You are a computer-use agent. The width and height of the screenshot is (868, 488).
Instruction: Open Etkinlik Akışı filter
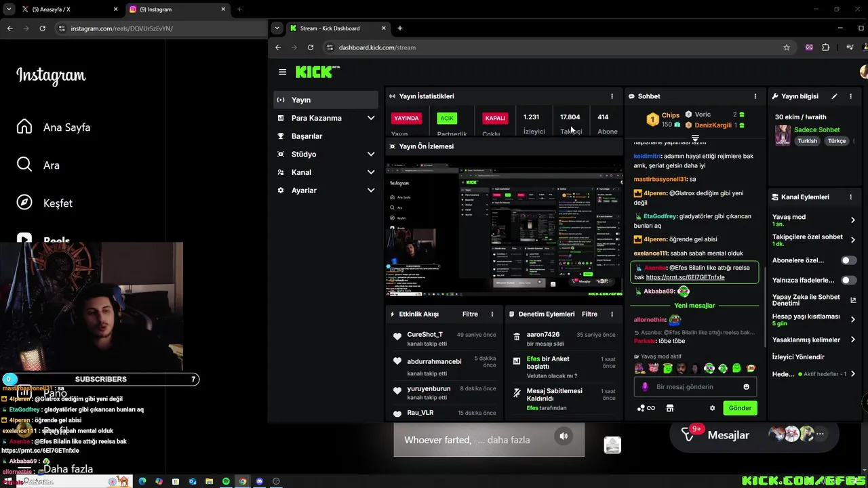pos(470,314)
